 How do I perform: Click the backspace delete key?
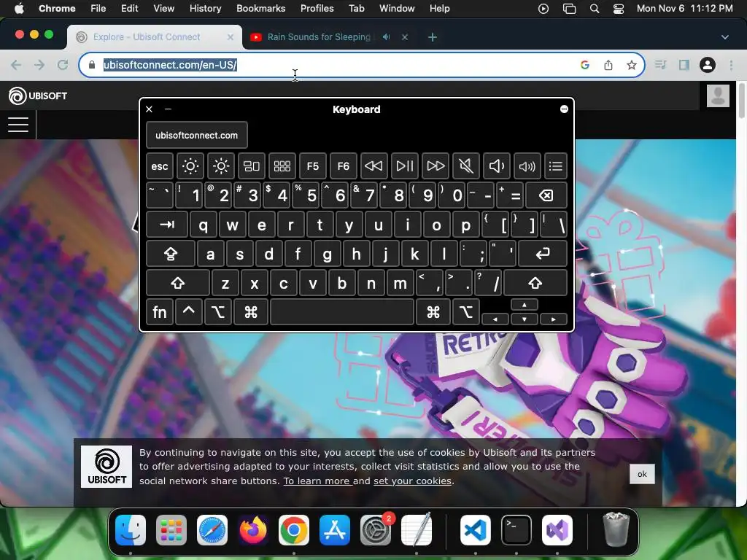coord(546,195)
